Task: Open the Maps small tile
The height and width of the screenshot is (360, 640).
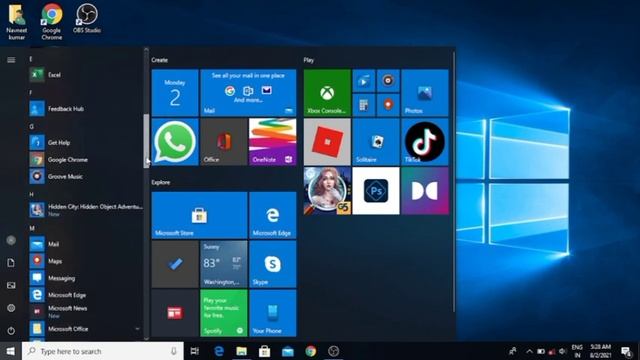Action: [x=388, y=105]
